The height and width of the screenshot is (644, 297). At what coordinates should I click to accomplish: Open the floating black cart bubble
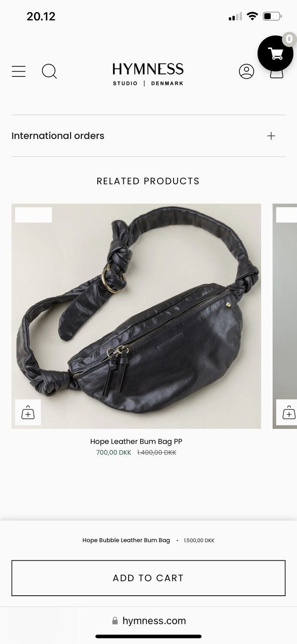click(x=275, y=54)
